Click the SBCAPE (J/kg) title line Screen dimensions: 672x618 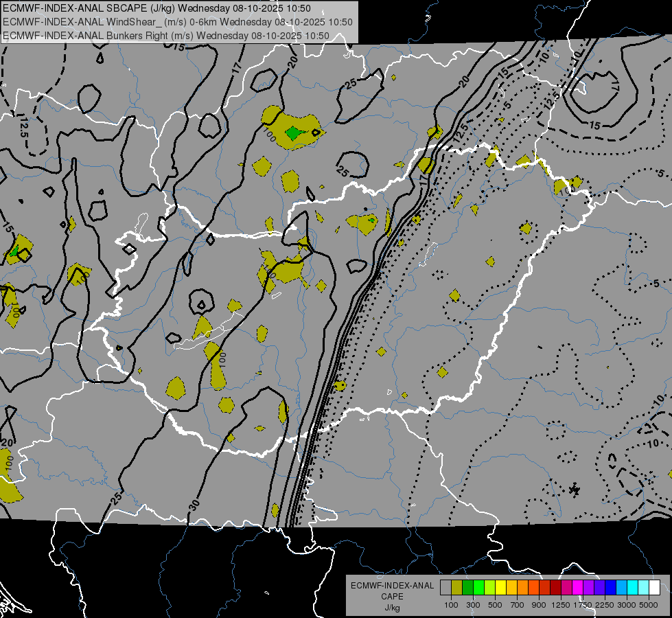(157, 8)
